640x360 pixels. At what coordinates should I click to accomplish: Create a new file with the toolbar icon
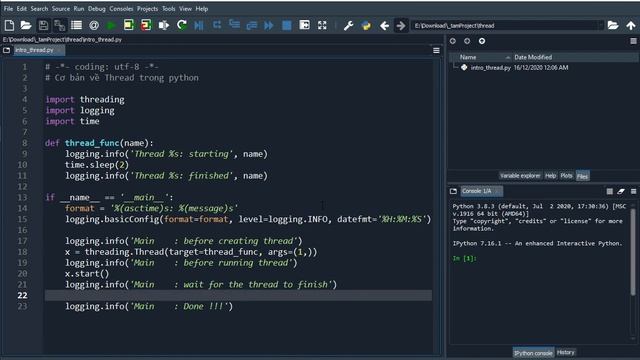pyautogui.click(x=9, y=25)
